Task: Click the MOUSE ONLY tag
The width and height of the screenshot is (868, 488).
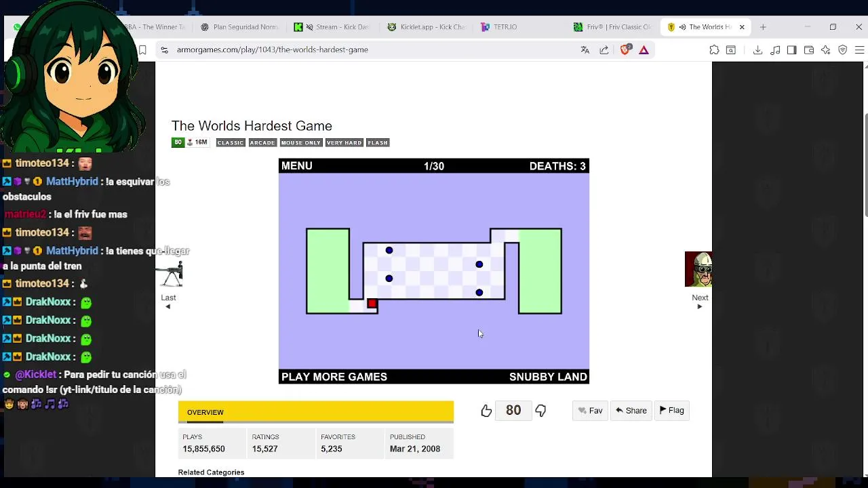Action: (x=300, y=142)
